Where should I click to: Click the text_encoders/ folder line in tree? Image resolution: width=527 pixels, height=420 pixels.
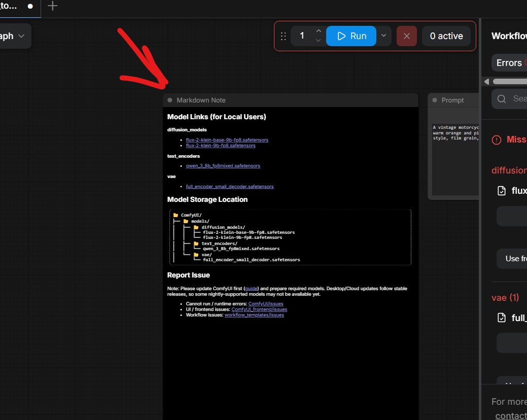pyautogui.click(x=216, y=243)
